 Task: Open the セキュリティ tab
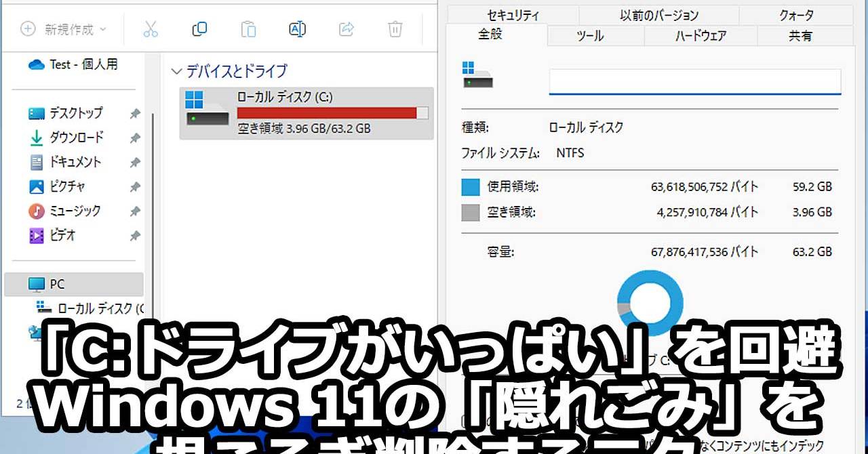(513, 15)
